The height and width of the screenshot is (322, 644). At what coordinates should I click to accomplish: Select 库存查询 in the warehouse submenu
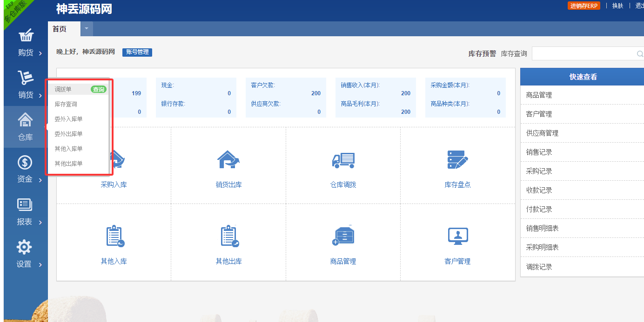coord(66,104)
